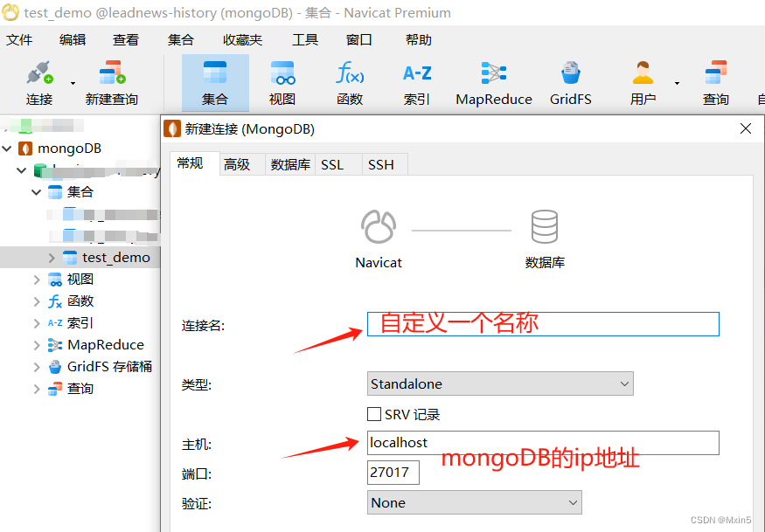This screenshot has width=765, height=532.
Task: Click the 函数 (Functions) toolbar icon
Action: (349, 82)
